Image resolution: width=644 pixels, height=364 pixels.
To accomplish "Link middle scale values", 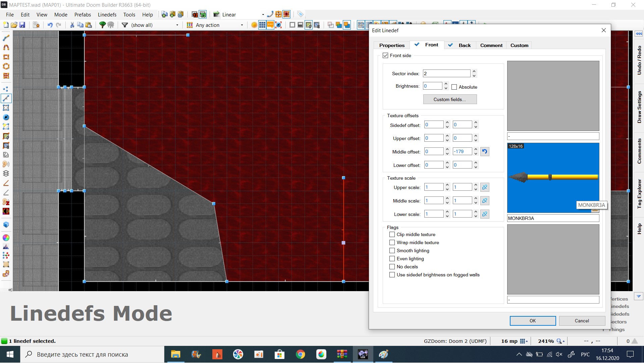I will (x=485, y=201).
